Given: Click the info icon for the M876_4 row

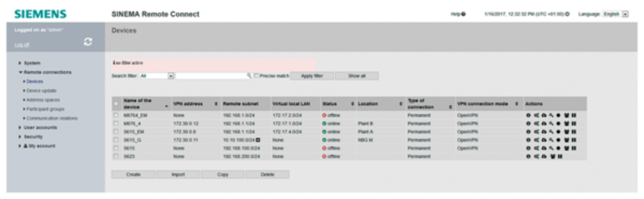Looking at the screenshot, I should 528,124.
